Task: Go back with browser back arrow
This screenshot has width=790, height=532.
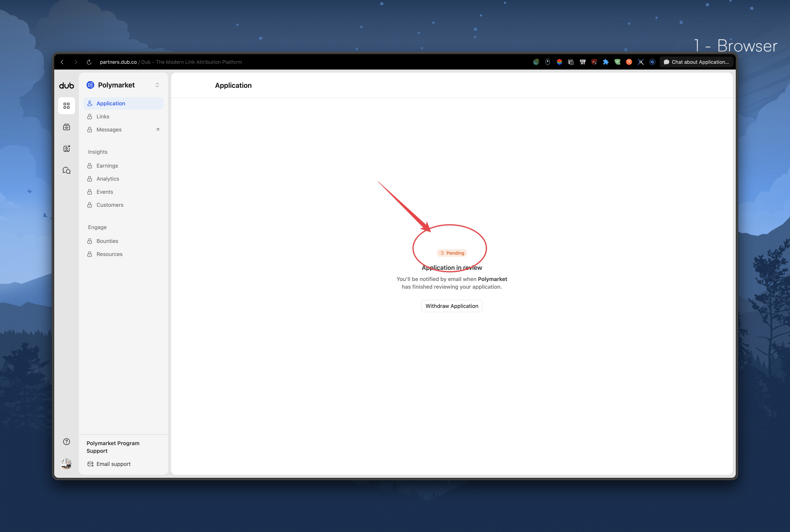Action: (x=62, y=62)
